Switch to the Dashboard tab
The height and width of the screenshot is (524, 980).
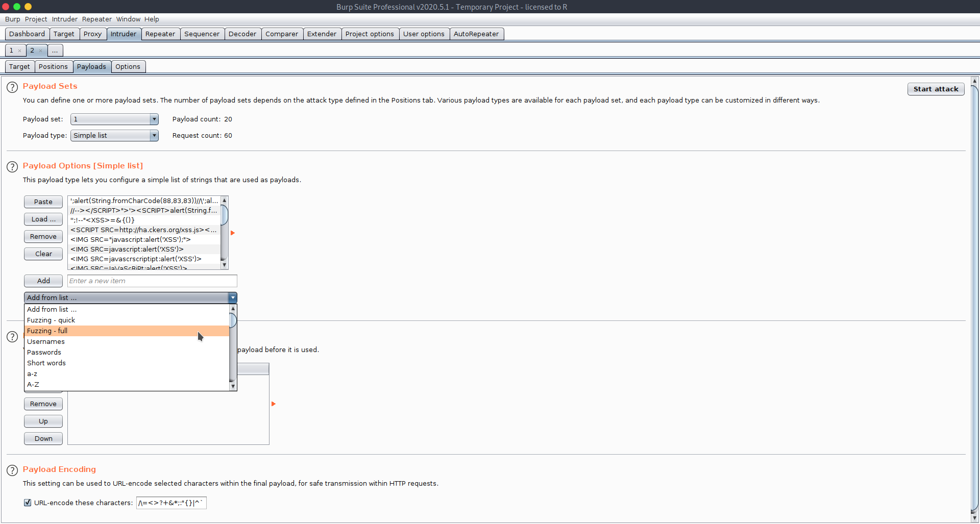[27, 34]
